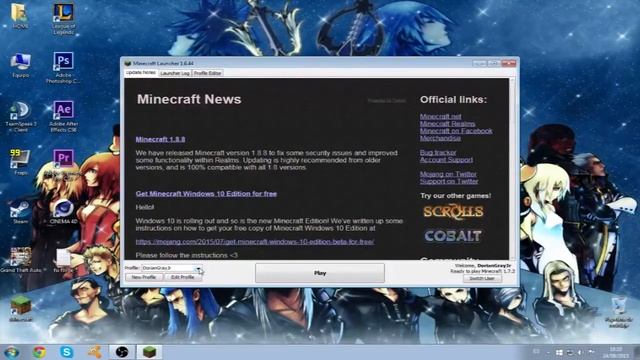Open the Support on Twitter link
Screen dimensions: 640x360
(x=449, y=182)
